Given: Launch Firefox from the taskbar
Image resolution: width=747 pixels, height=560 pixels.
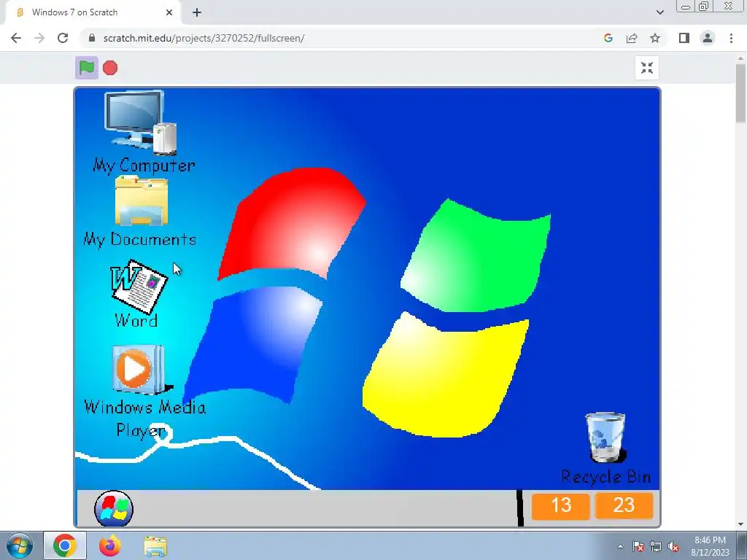Looking at the screenshot, I should click(x=110, y=545).
